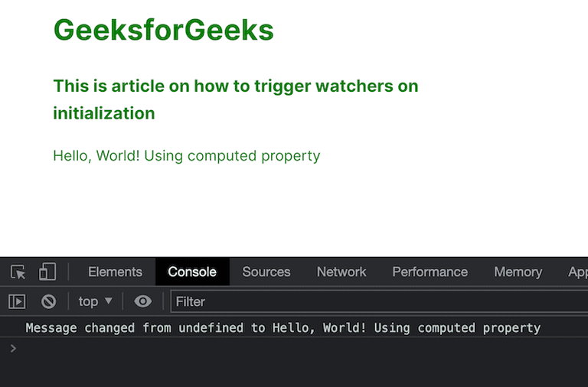The height and width of the screenshot is (387, 588).
Task: Go to the Memory tab
Action: [x=518, y=272]
